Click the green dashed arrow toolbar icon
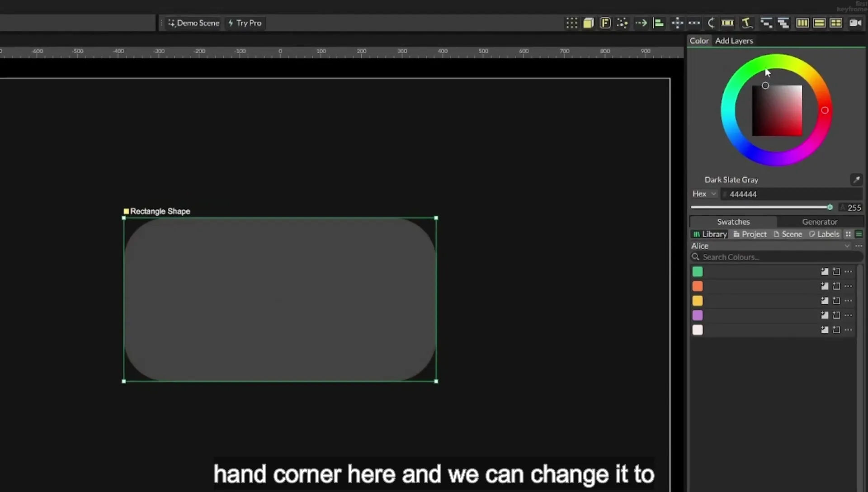 click(x=641, y=23)
